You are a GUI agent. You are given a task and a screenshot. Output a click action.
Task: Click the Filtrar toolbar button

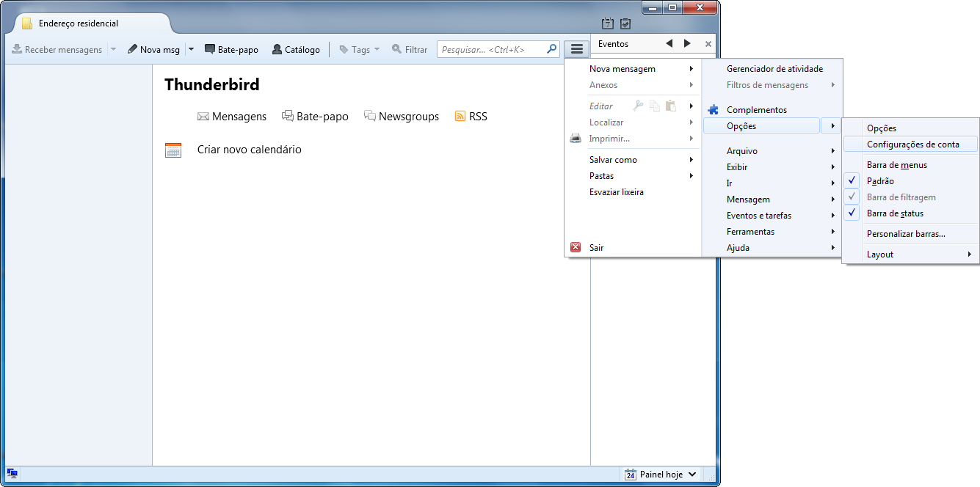(410, 50)
